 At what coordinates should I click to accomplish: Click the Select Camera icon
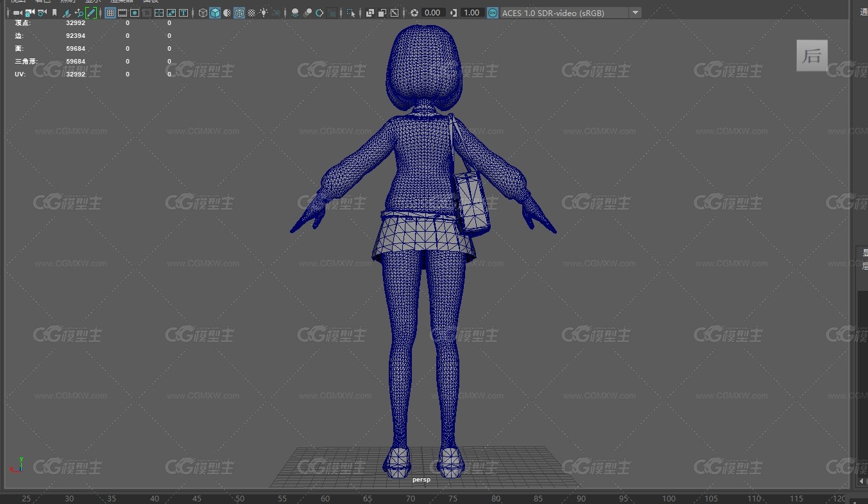[17, 13]
